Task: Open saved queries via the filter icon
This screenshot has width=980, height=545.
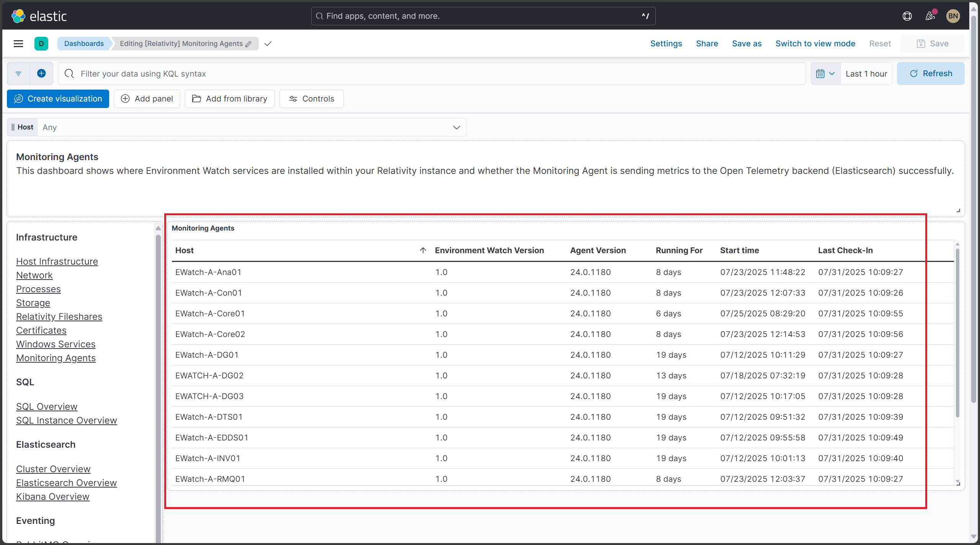Action: point(18,73)
